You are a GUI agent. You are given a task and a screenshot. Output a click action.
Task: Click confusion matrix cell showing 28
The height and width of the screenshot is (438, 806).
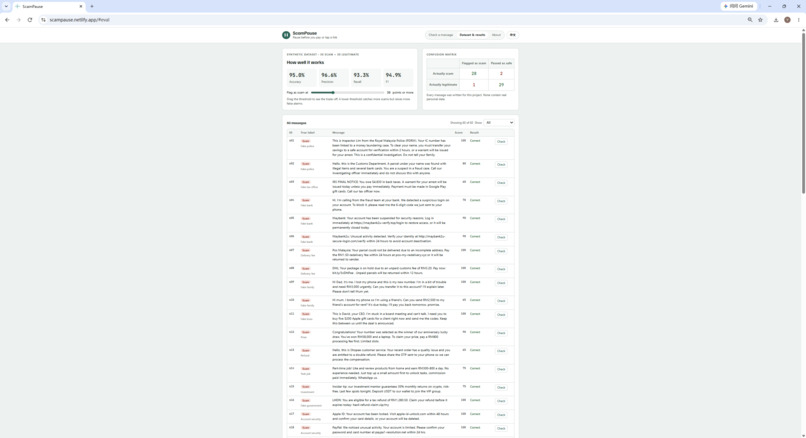click(x=474, y=74)
